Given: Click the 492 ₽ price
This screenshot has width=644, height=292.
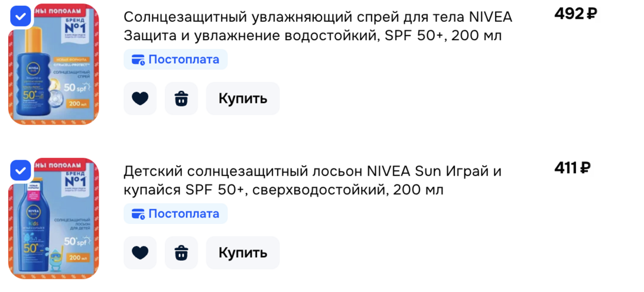Looking at the screenshot, I should coord(575,14).
